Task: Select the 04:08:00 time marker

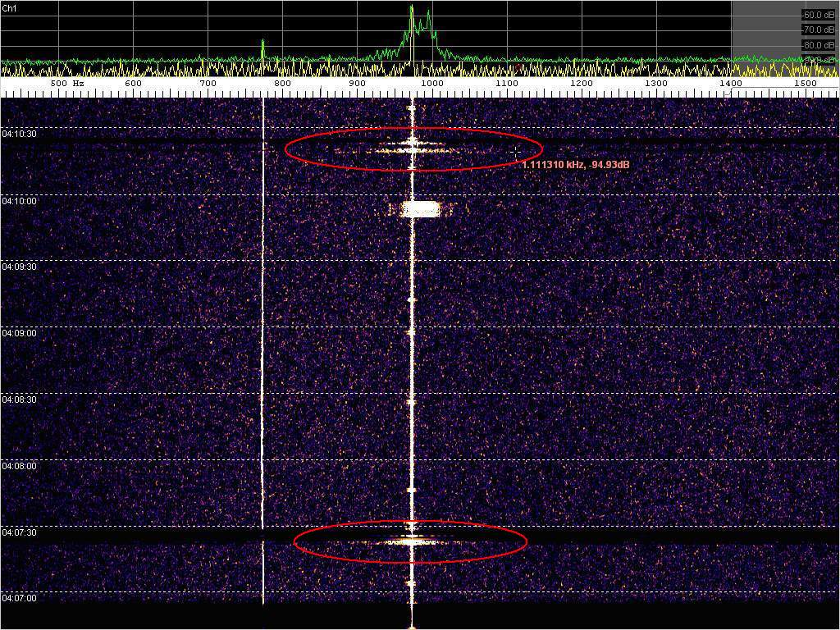Action: (19, 466)
